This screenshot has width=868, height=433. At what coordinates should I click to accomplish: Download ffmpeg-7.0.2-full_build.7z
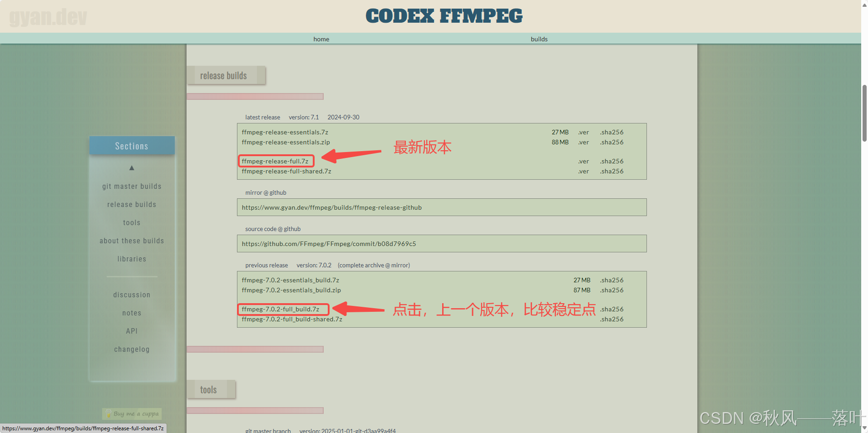pos(280,309)
